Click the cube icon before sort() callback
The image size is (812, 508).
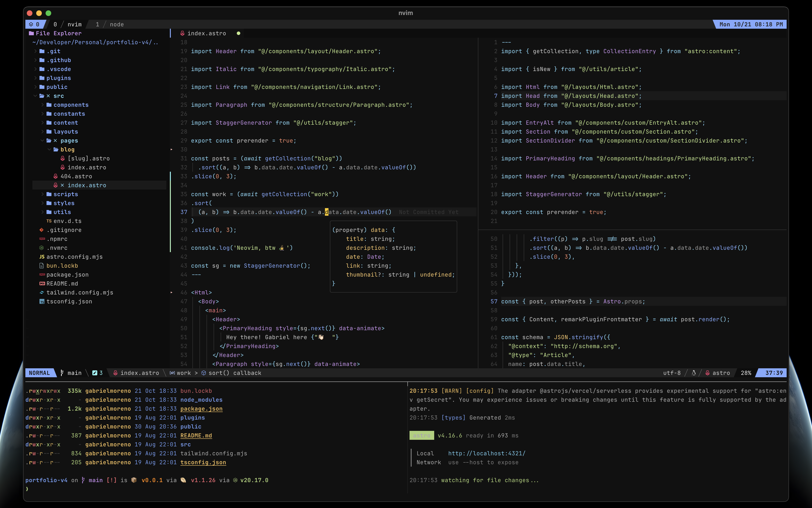coord(204,373)
